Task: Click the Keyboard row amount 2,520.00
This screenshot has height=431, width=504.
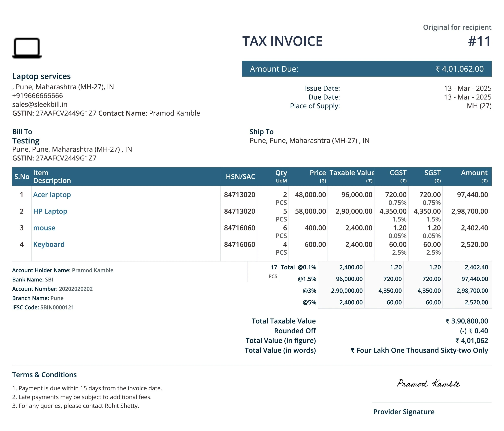Action: (x=474, y=244)
